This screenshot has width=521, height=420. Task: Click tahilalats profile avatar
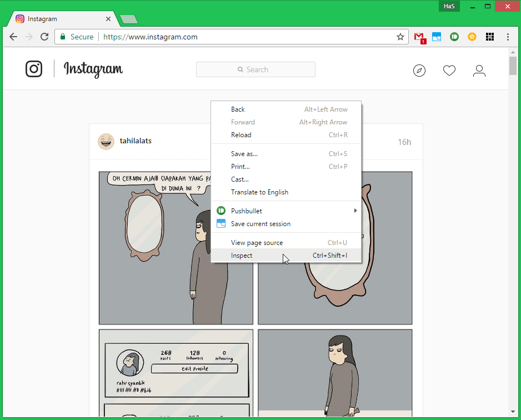coord(106,142)
